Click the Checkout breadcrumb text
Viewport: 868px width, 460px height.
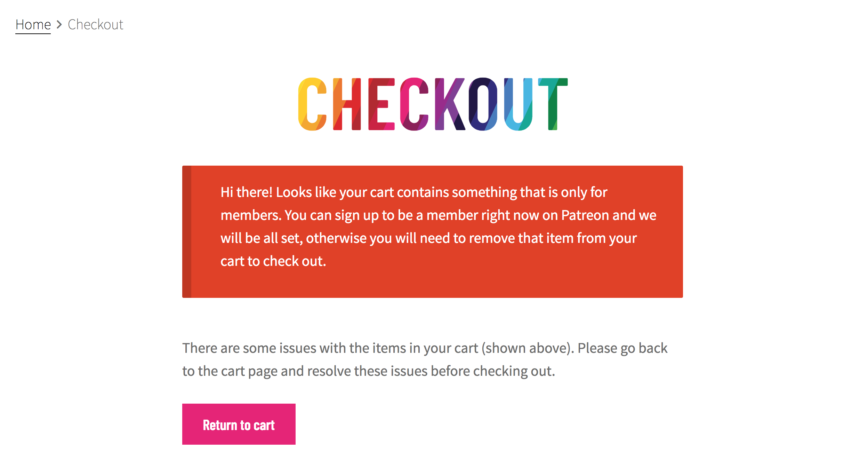tap(95, 25)
